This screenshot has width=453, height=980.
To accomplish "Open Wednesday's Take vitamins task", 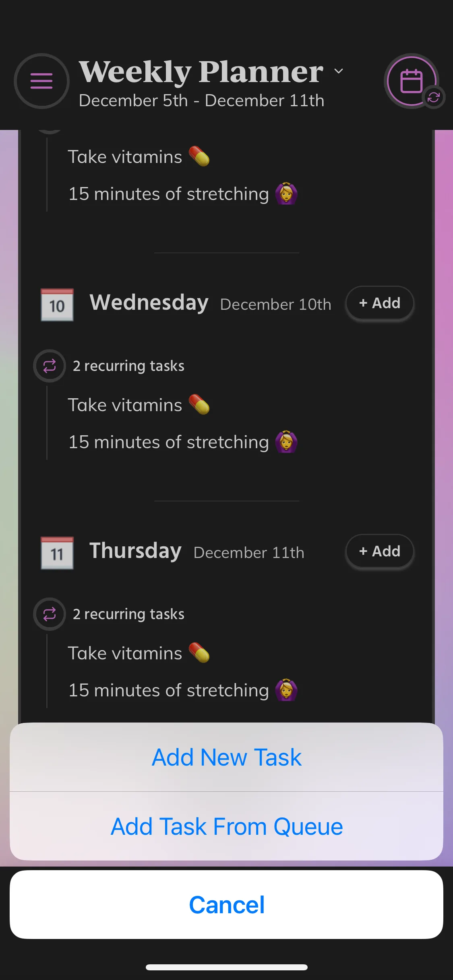I will pos(125,405).
